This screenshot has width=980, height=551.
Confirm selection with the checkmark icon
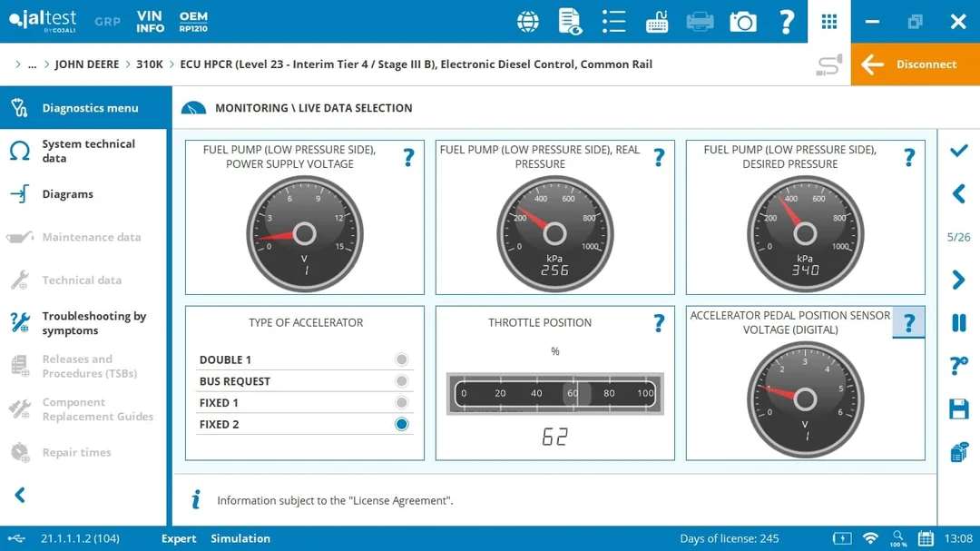[958, 151]
